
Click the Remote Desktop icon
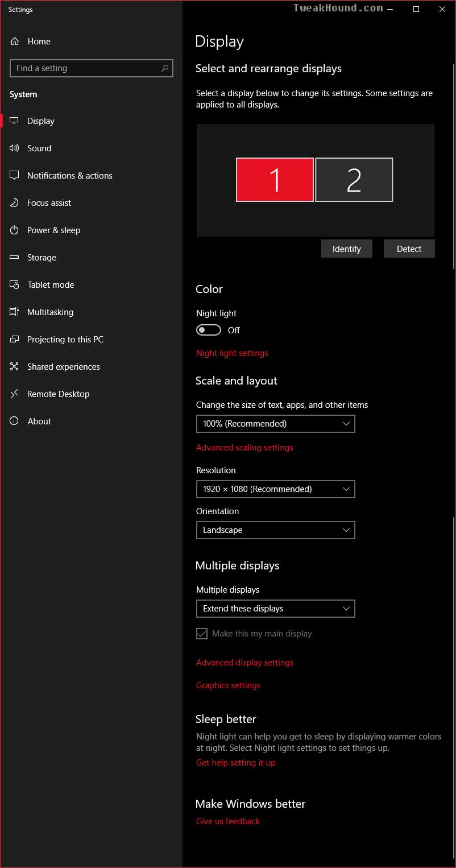(x=15, y=394)
